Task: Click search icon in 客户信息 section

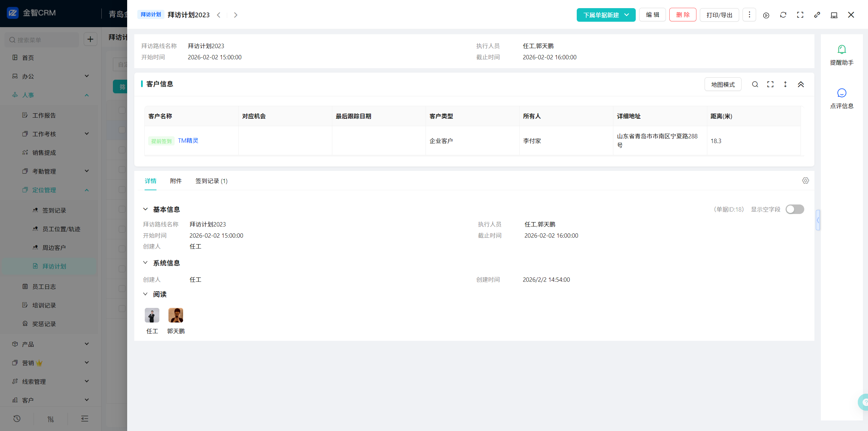Action: pos(755,84)
